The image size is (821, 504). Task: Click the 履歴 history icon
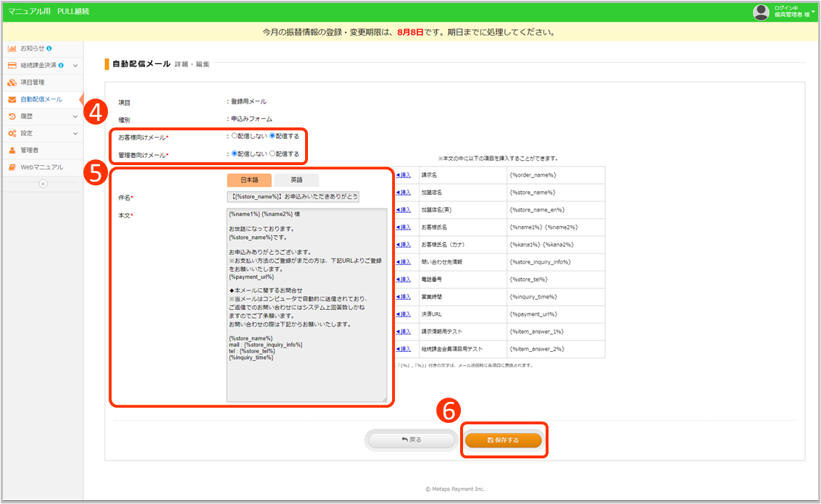[x=12, y=116]
